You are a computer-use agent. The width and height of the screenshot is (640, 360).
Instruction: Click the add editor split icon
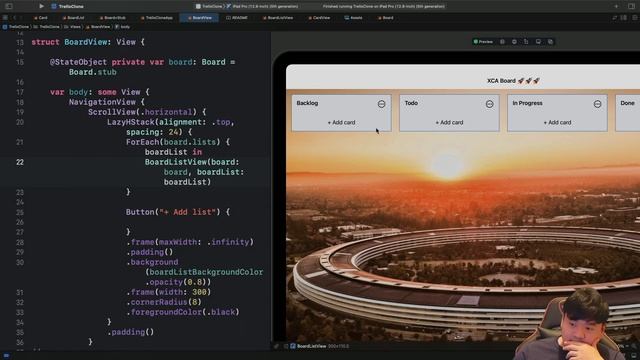click(635, 18)
